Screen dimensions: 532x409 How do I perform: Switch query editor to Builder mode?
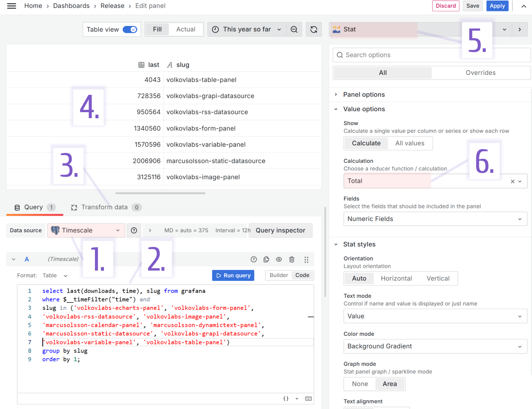click(279, 275)
